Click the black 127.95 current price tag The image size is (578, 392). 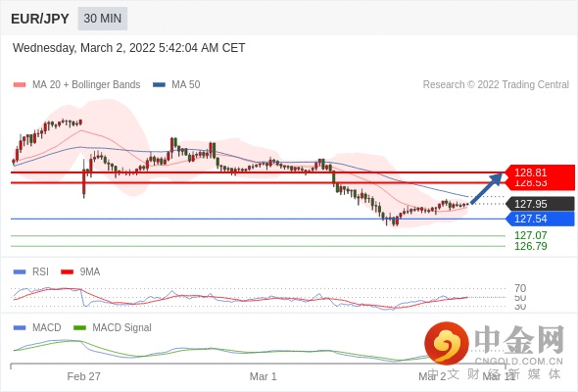540,204
